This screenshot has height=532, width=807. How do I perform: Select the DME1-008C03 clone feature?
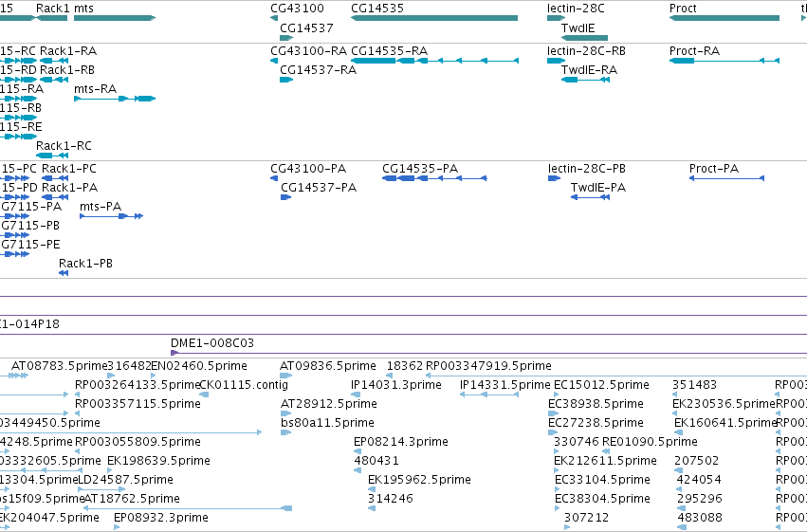(x=488, y=353)
